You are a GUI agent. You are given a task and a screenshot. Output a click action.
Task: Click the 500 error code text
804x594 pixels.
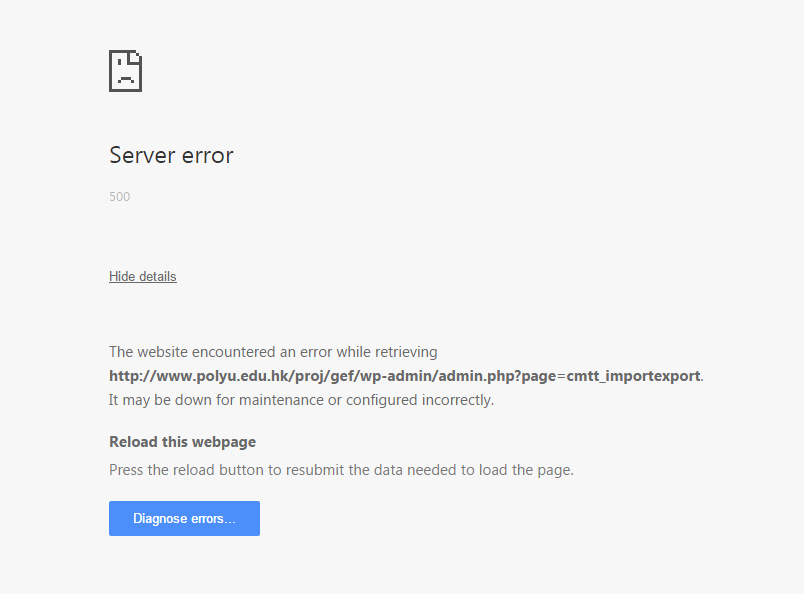[x=119, y=197]
